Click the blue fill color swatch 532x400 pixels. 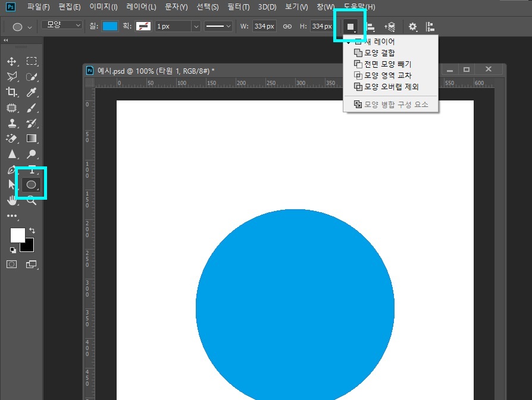click(110, 26)
